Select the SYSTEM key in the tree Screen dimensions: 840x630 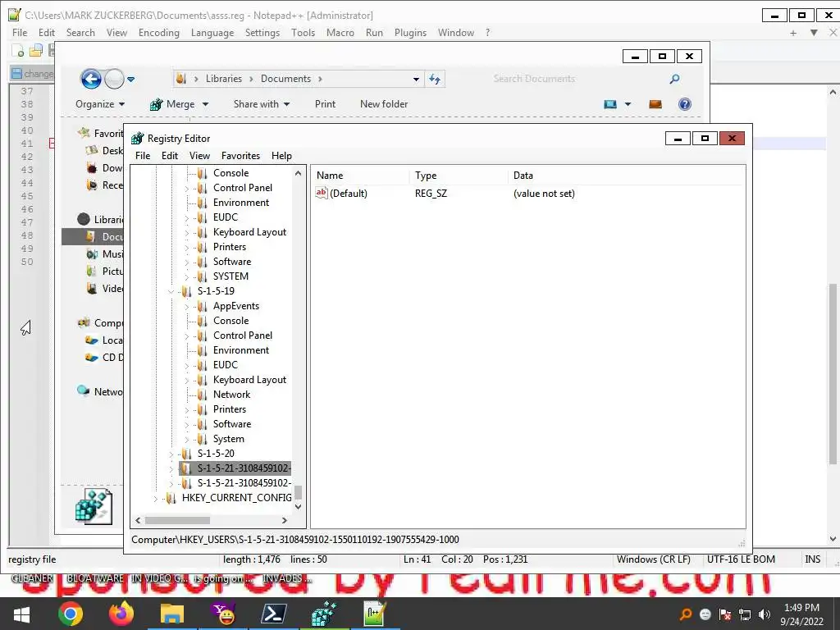pyautogui.click(x=231, y=276)
